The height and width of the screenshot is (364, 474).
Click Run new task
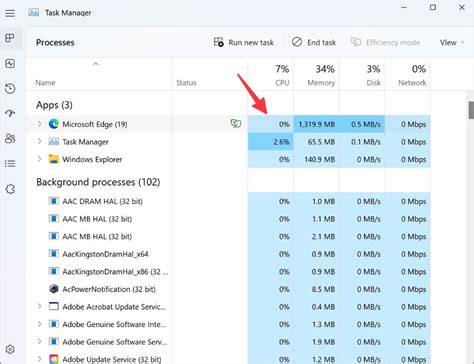[x=244, y=42]
